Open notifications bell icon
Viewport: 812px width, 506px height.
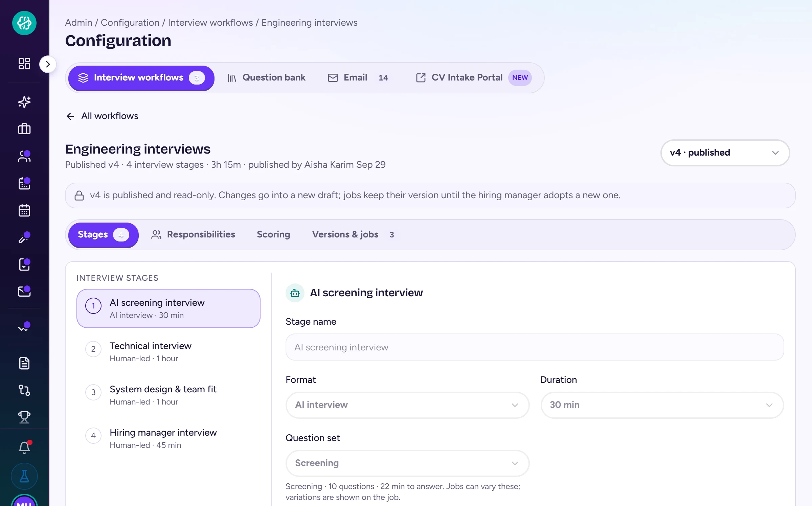click(24, 447)
